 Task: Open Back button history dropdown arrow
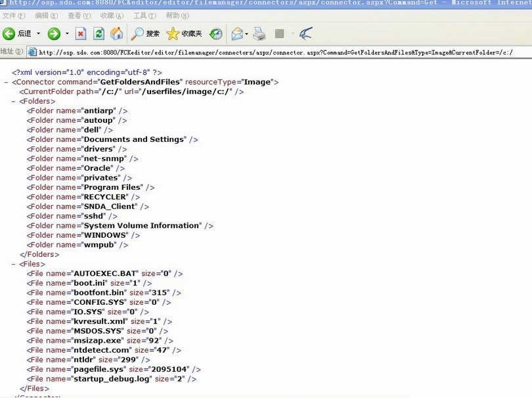(x=38, y=33)
